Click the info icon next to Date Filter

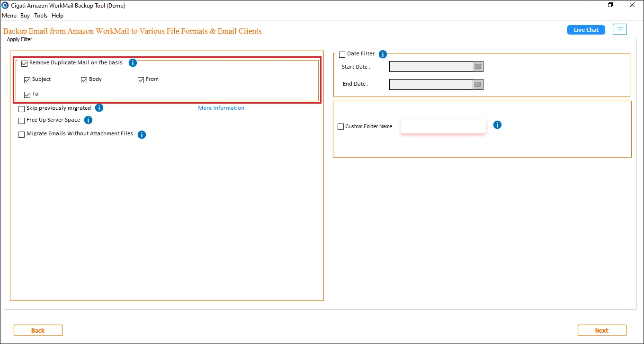[x=383, y=54]
